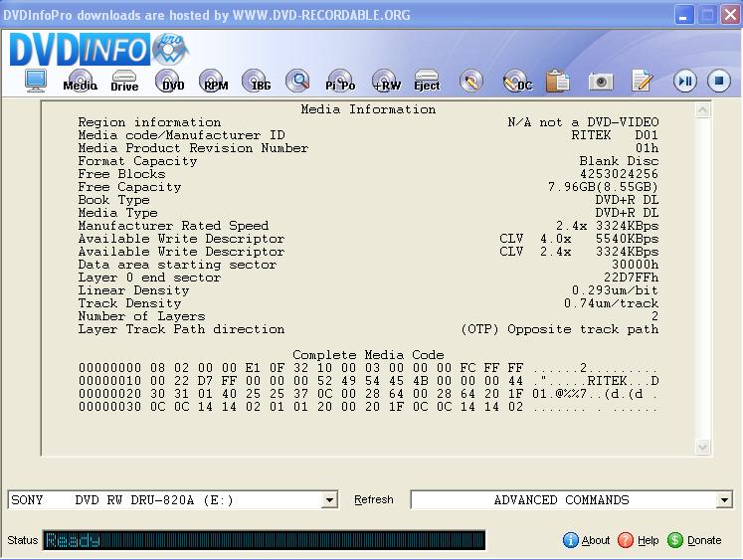Click the 'Number of Layers' label

coord(141,316)
